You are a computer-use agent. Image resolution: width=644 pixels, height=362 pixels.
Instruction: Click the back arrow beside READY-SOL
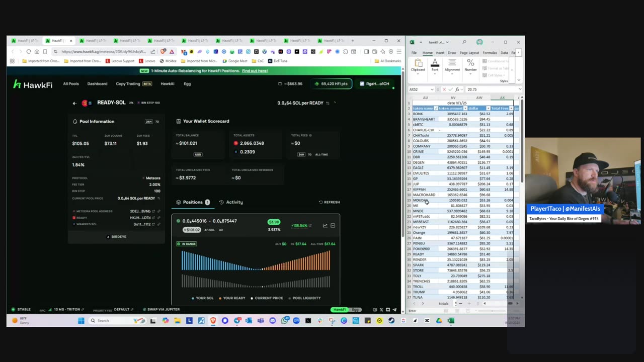click(x=74, y=103)
